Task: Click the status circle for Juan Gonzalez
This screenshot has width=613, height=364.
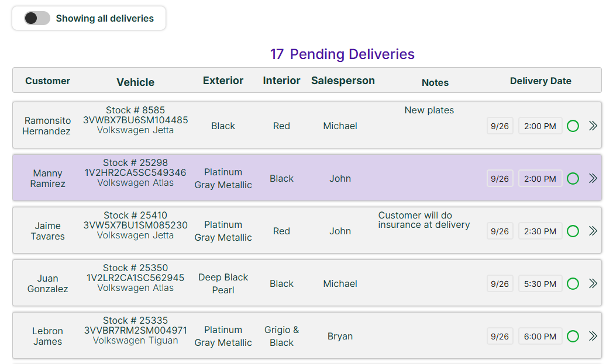Action: click(573, 283)
